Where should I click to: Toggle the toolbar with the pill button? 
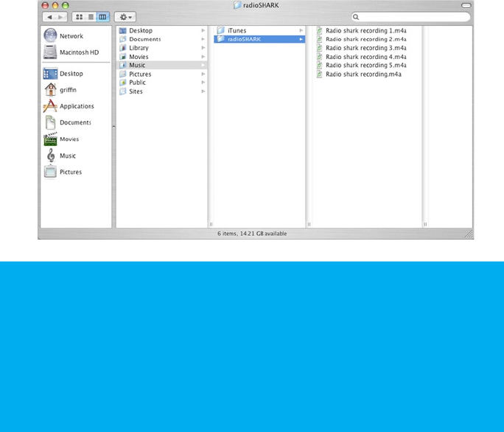pyautogui.click(x=466, y=5)
